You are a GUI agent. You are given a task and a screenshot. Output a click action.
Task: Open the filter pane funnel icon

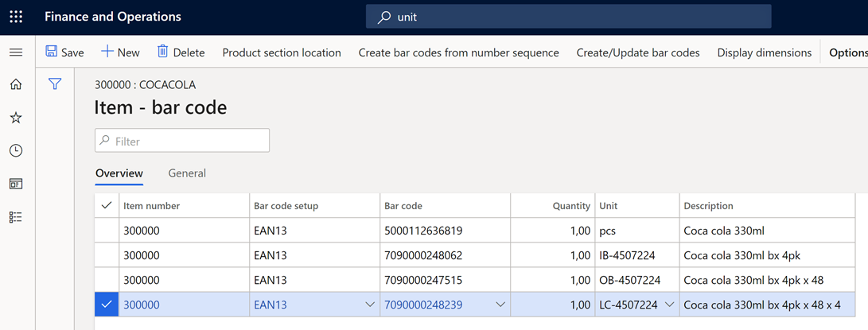coord(55,83)
